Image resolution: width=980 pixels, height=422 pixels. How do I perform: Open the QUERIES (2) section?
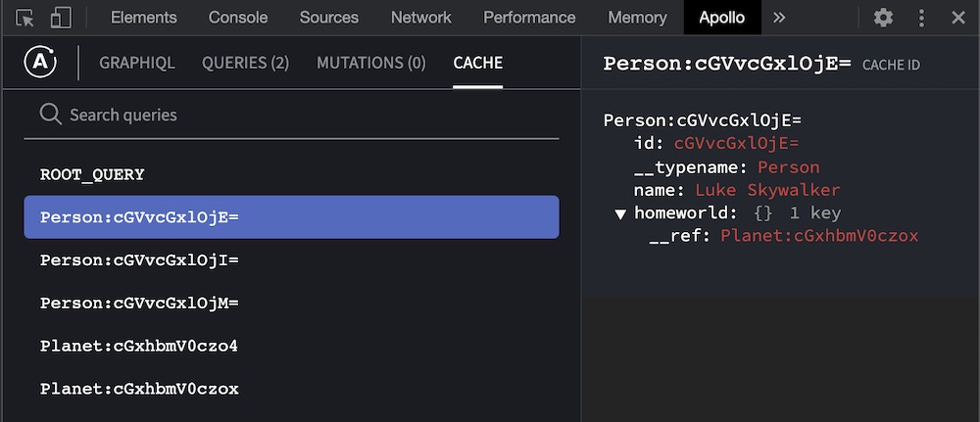click(246, 63)
